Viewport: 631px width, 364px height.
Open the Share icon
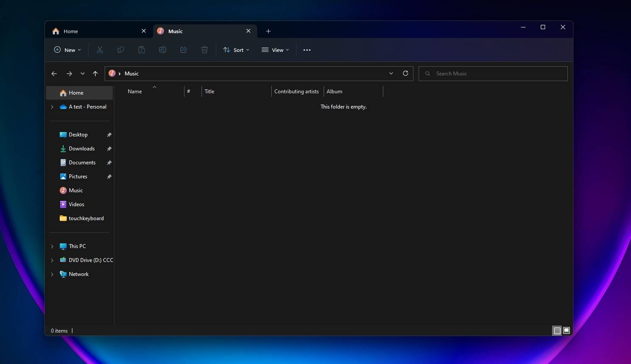(x=184, y=50)
